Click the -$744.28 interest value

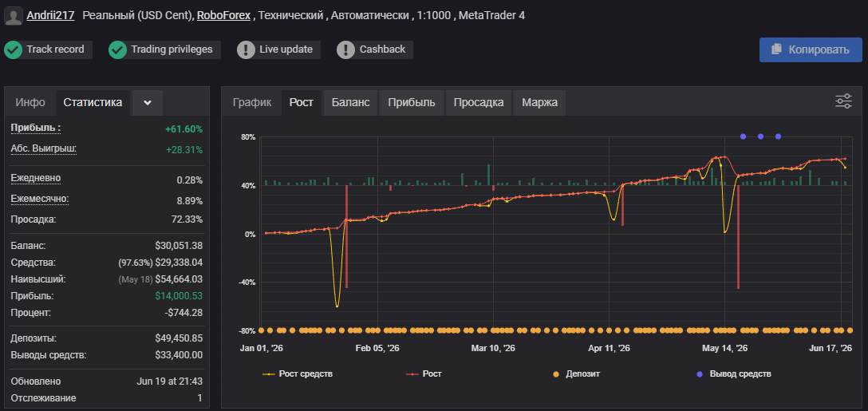click(x=183, y=312)
